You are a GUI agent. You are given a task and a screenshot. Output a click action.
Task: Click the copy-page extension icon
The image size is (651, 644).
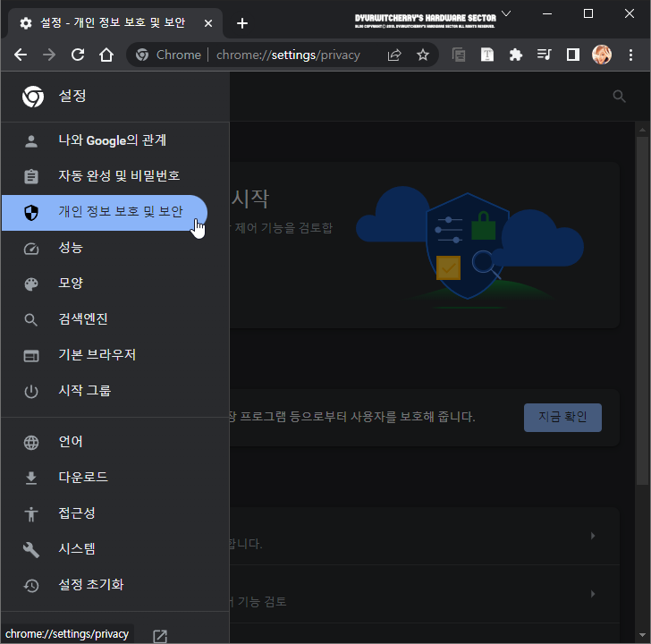(x=459, y=55)
